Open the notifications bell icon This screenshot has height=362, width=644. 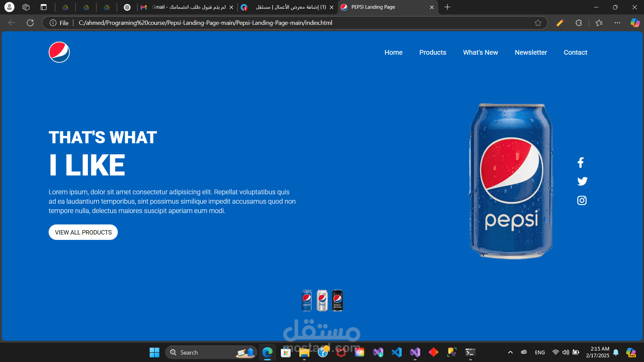point(616,352)
